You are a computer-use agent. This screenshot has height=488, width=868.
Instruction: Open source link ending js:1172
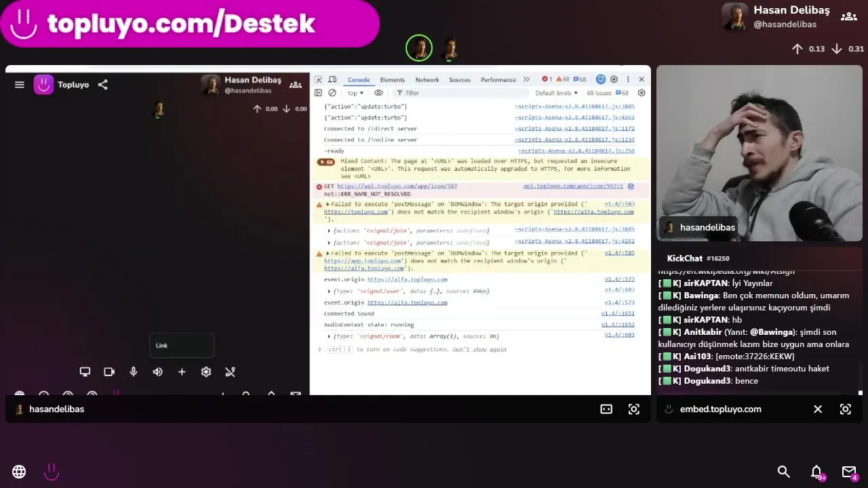(x=574, y=129)
